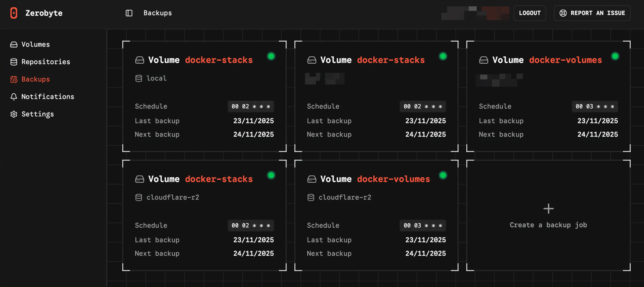Open the Repositories page

pos(46,62)
